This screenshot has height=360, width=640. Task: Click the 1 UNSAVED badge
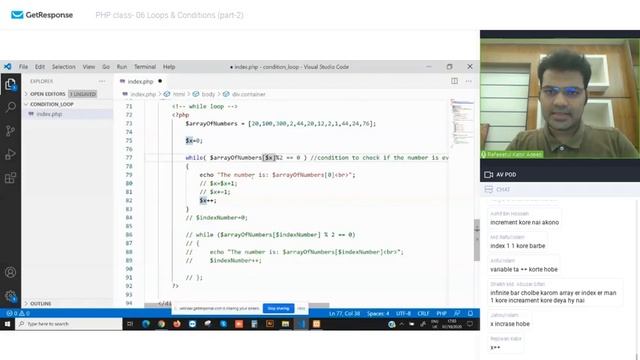pos(82,94)
